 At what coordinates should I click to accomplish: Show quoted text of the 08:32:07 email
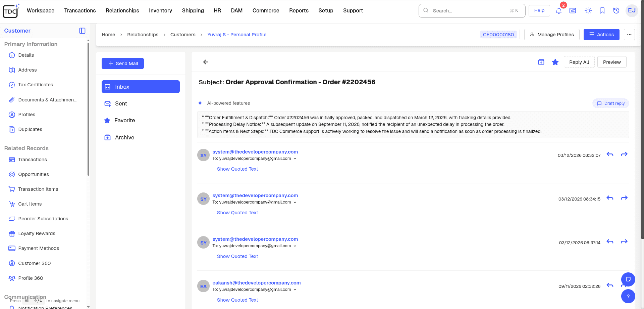(x=237, y=169)
